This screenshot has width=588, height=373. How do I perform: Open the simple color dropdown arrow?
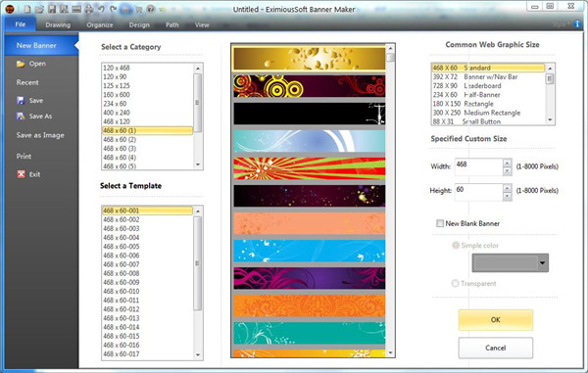(542, 263)
